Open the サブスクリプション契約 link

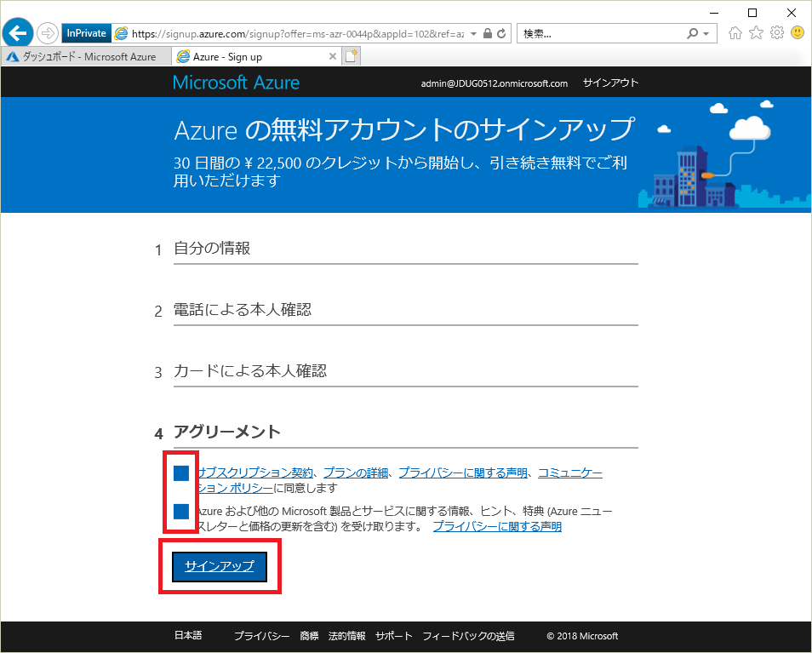256,473
